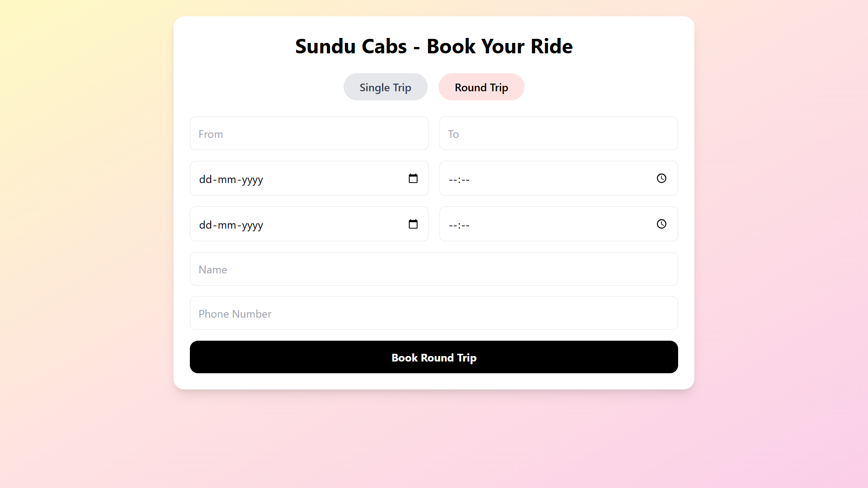Switch to the Single Trip tab

pyautogui.click(x=385, y=87)
